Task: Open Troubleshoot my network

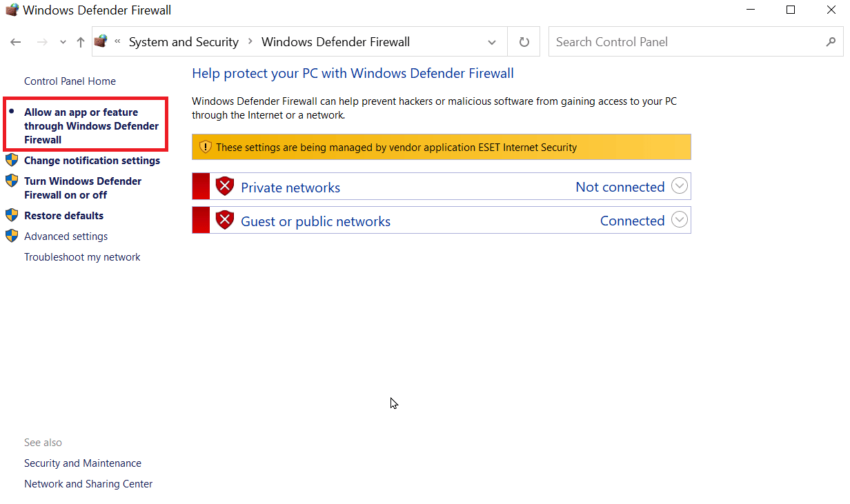Action: pos(82,256)
